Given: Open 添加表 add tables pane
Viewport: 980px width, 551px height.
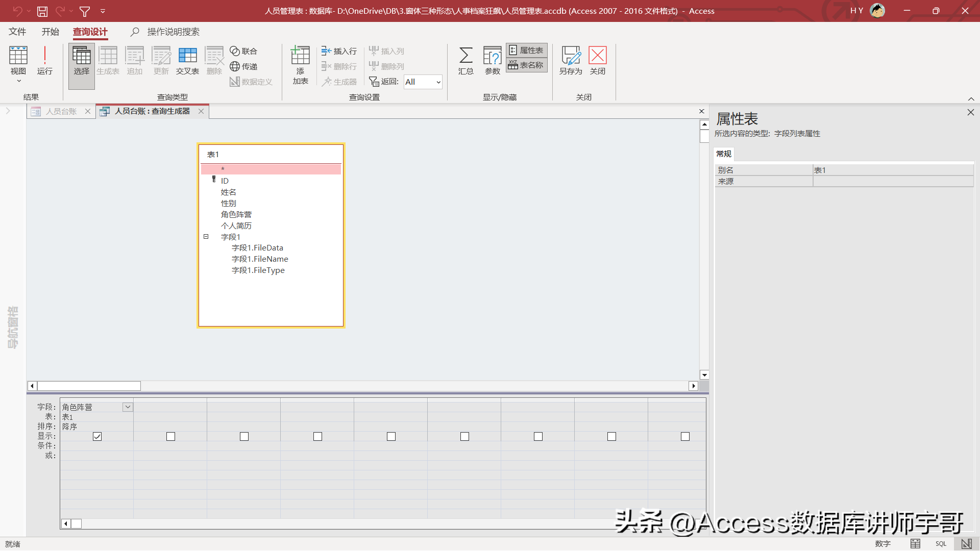Looking at the screenshot, I should pos(300,65).
